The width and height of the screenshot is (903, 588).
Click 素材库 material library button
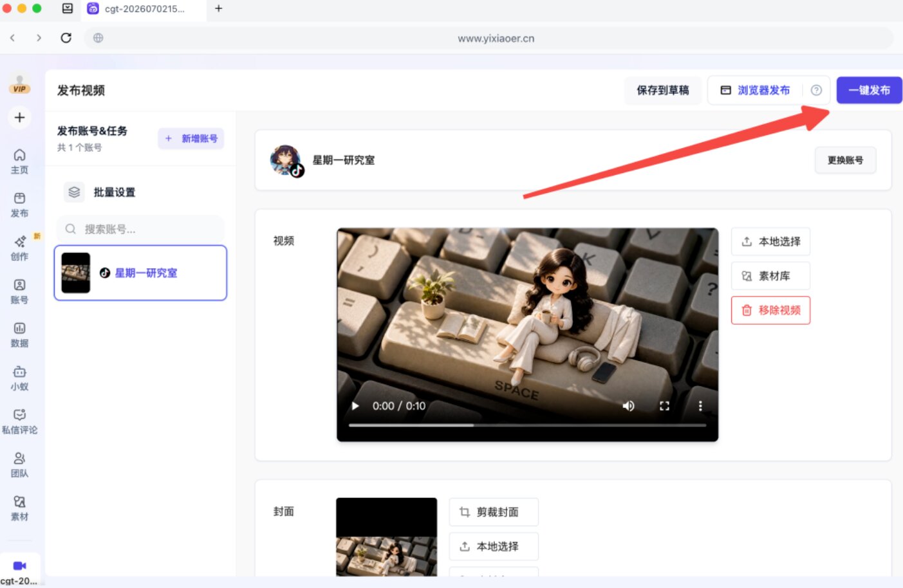click(x=770, y=276)
